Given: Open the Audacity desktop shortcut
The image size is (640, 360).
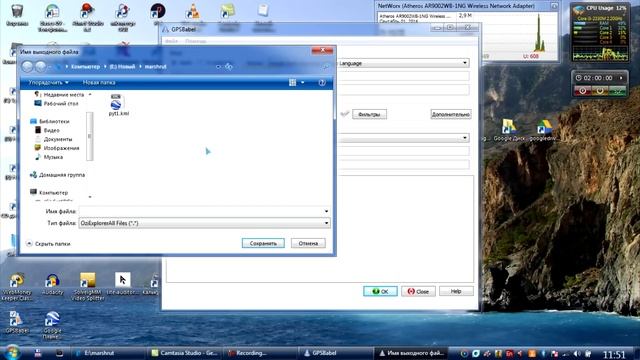Looking at the screenshot, I should 53,284.
